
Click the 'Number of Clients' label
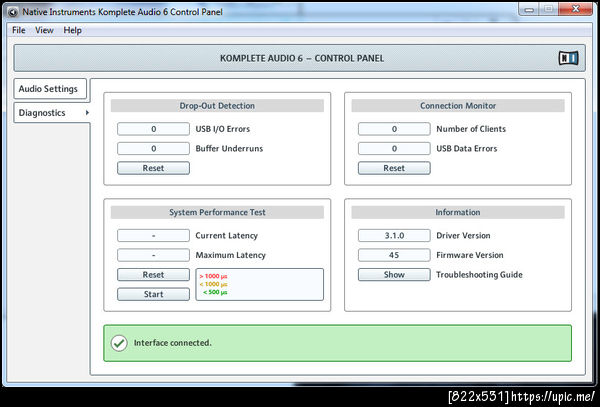[471, 129]
